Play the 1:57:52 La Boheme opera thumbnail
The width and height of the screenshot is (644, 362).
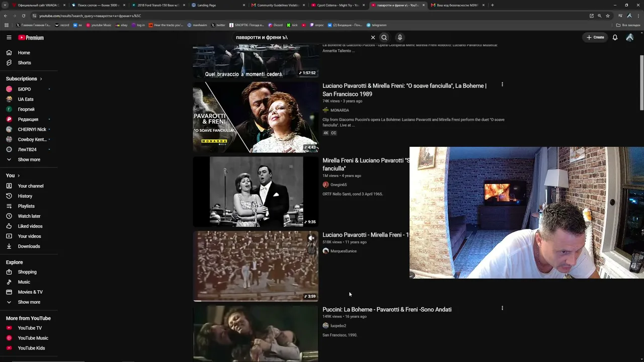pos(256,61)
